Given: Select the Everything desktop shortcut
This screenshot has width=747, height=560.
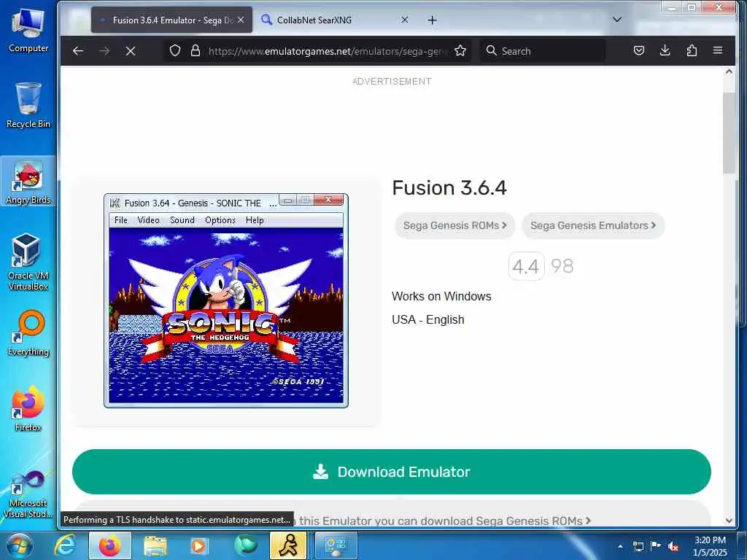Looking at the screenshot, I should tap(28, 333).
